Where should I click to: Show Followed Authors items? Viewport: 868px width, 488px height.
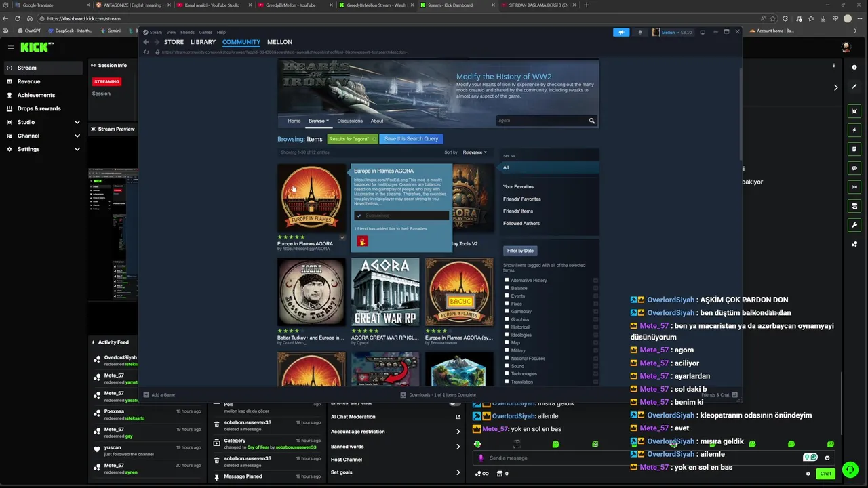coord(521,223)
